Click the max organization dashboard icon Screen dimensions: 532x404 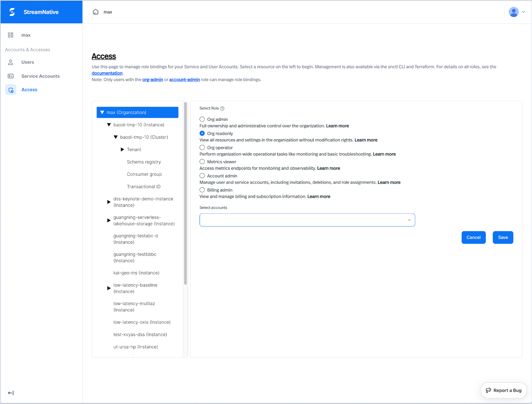[x=11, y=35]
